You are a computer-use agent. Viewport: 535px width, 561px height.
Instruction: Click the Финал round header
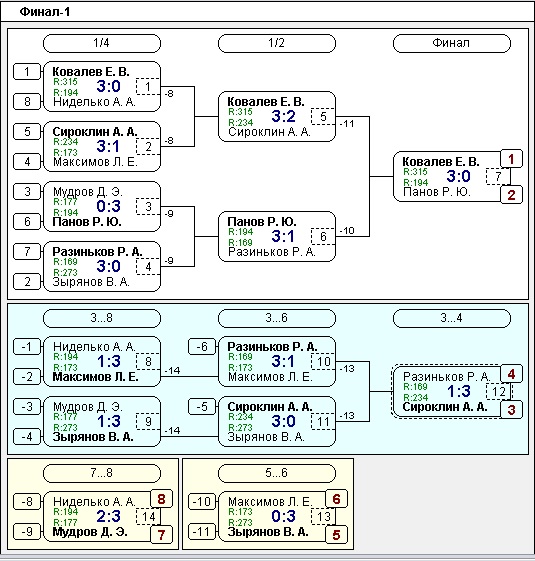tap(452, 43)
